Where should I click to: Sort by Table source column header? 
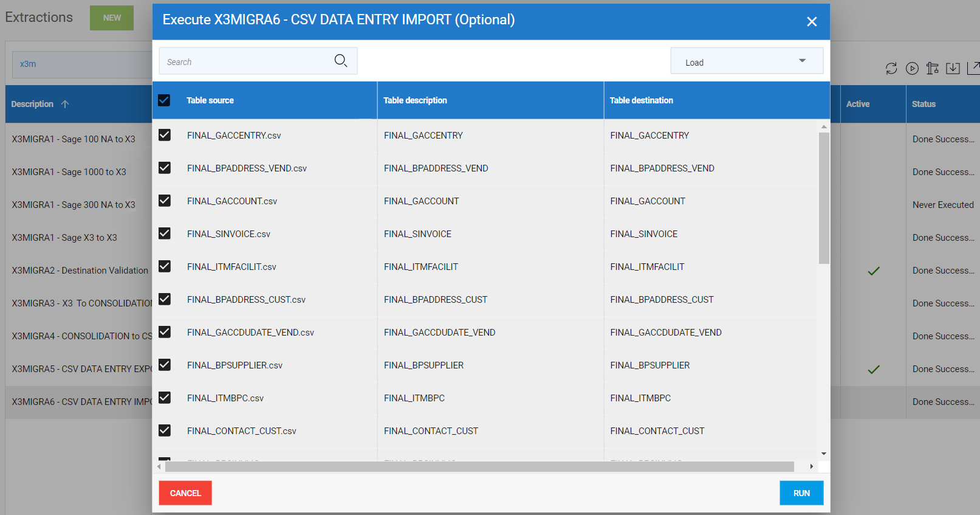(210, 100)
